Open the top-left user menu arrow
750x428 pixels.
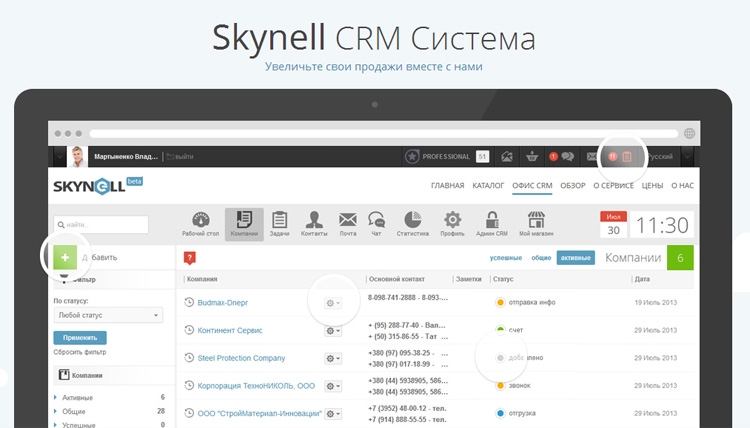pyautogui.click(x=60, y=156)
